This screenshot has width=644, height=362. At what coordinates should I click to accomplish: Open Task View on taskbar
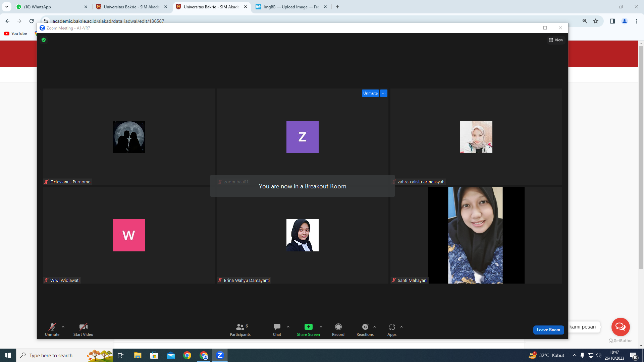tap(121, 355)
